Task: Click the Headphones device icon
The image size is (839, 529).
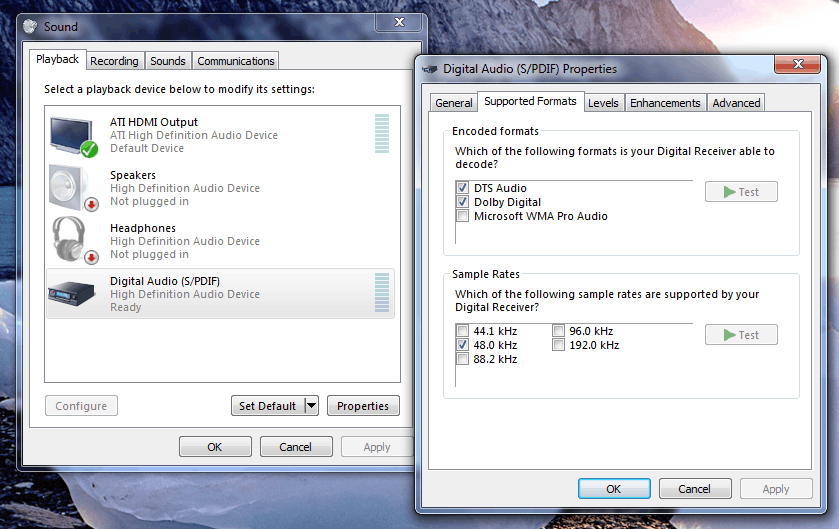Action: point(74,240)
